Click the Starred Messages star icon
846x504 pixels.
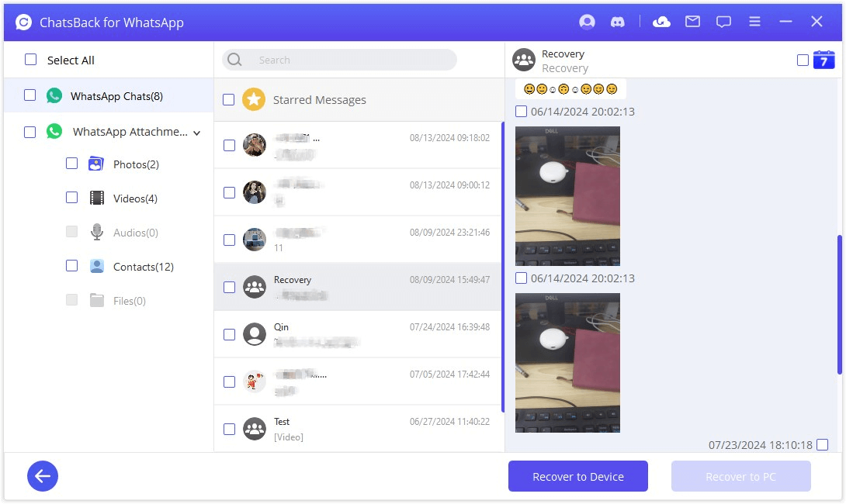click(x=254, y=100)
